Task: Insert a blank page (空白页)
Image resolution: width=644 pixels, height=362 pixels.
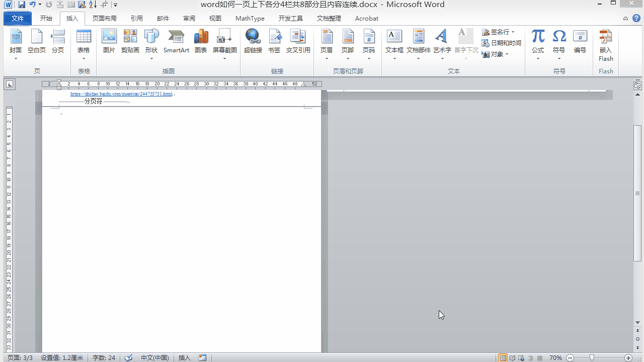Action: click(37, 42)
